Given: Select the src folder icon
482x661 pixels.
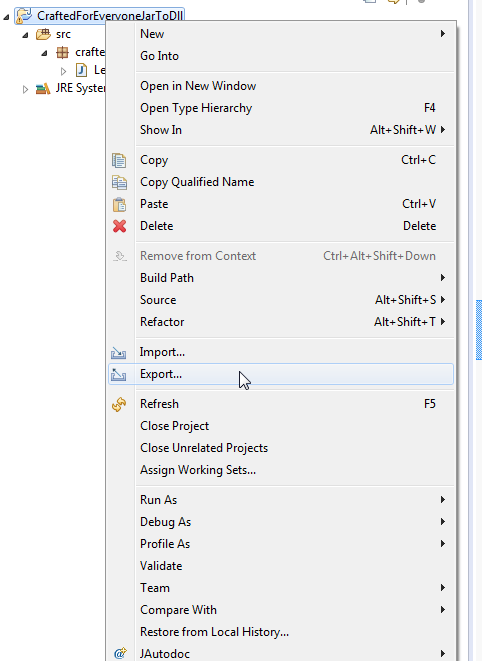Looking at the screenshot, I should (43, 34).
